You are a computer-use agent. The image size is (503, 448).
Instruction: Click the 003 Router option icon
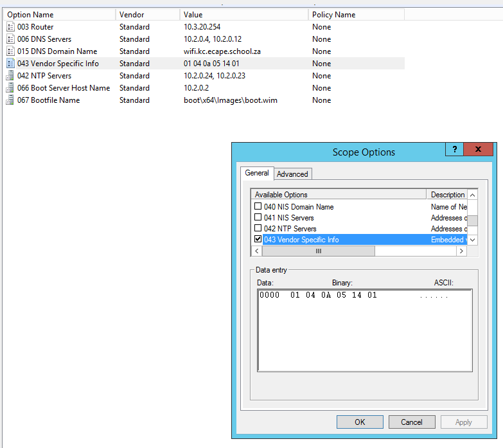10,27
